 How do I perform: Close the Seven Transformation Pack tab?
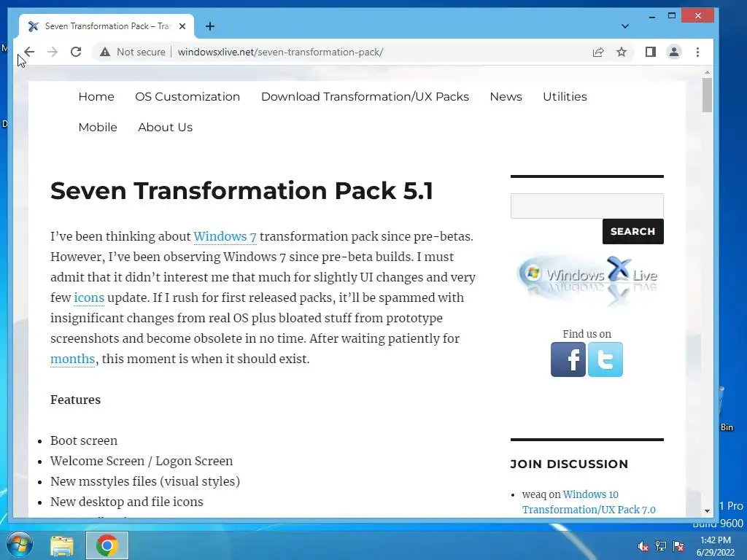pos(182,26)
